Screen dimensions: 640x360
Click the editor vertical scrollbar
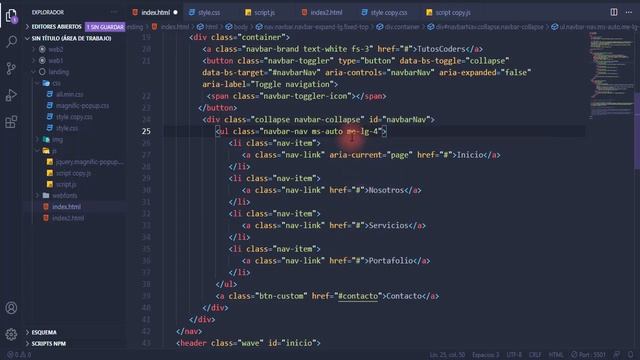(x=637, y=131)
